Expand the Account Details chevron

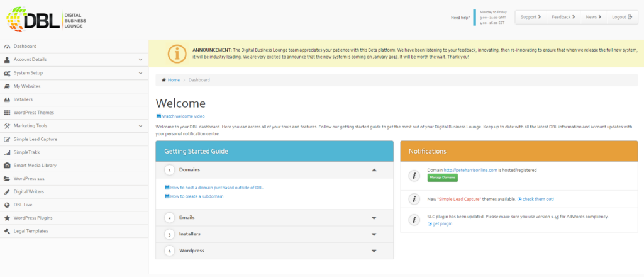(x=140, y=60)
